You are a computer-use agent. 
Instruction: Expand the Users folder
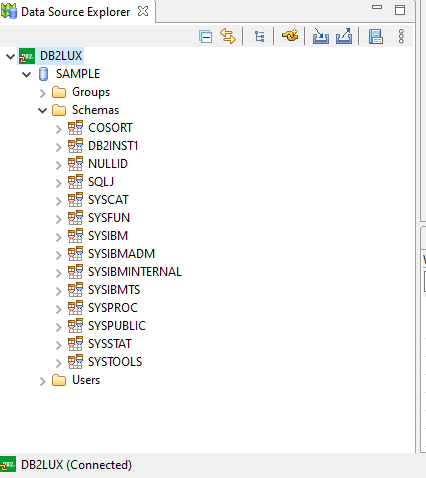point(42,381)
